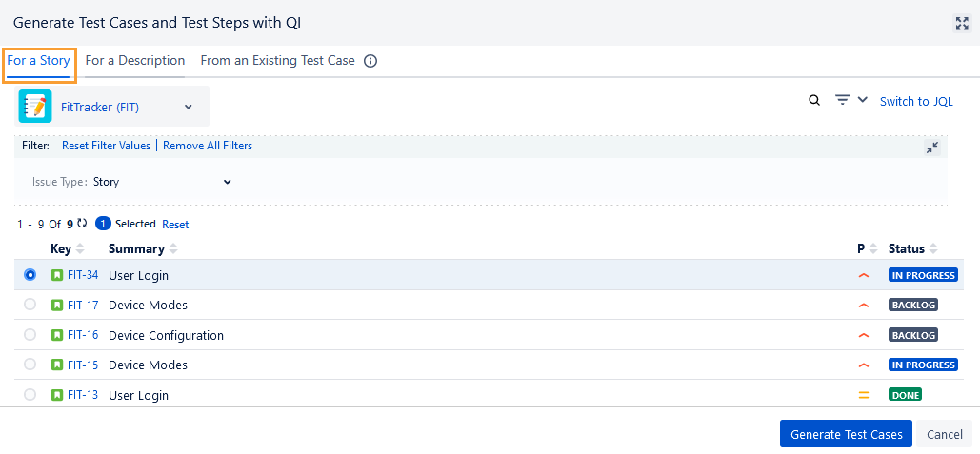Select the FIT-17 Device Modes radio button
The image size is (980, 454).
click(x=30, y=305)
